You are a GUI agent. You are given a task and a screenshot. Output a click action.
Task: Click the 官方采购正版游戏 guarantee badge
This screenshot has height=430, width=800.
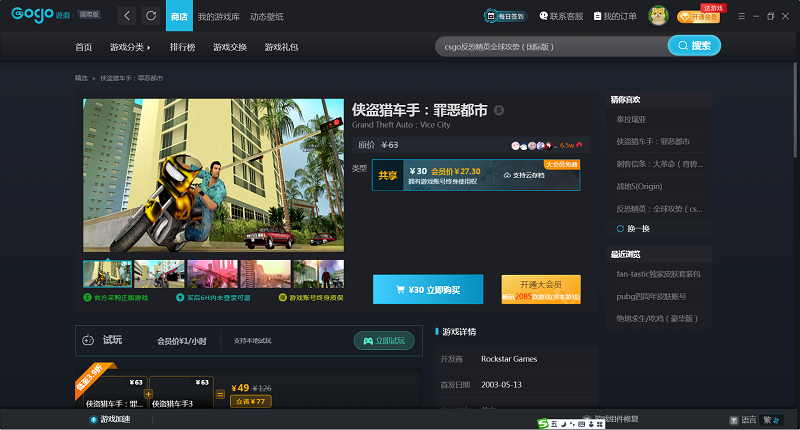click(x=116, y=297)
